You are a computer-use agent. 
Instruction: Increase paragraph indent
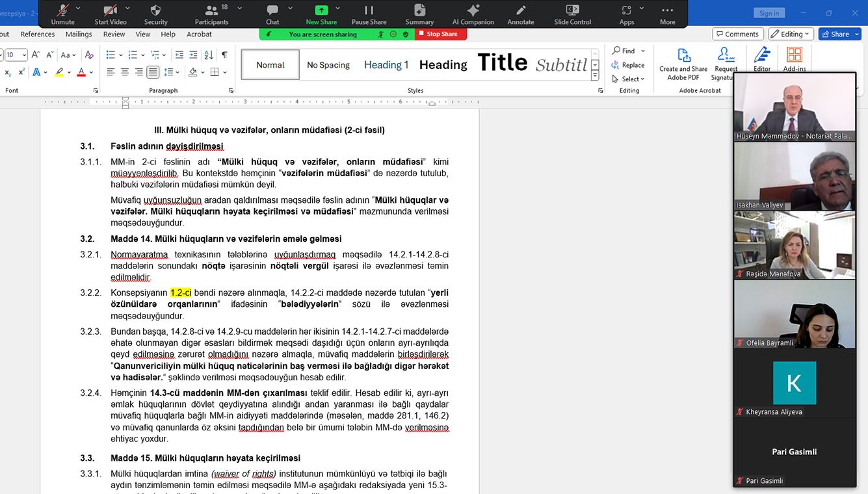click(x=194, y=55)
